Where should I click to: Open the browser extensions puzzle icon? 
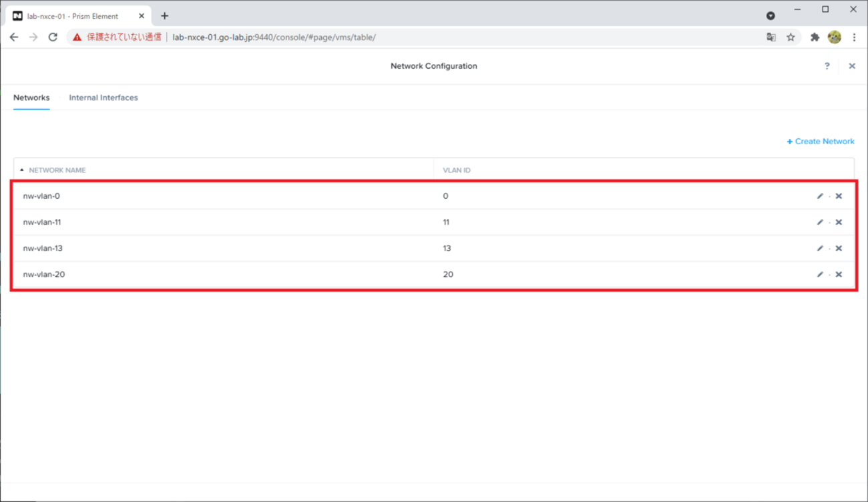coord(815,37)
